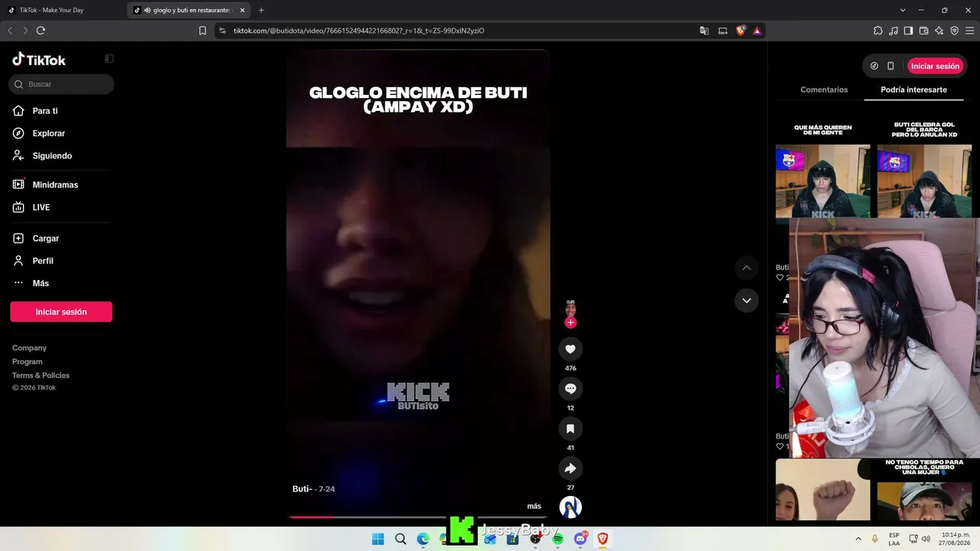Go to the TikTok home logo

pos(39,60)
